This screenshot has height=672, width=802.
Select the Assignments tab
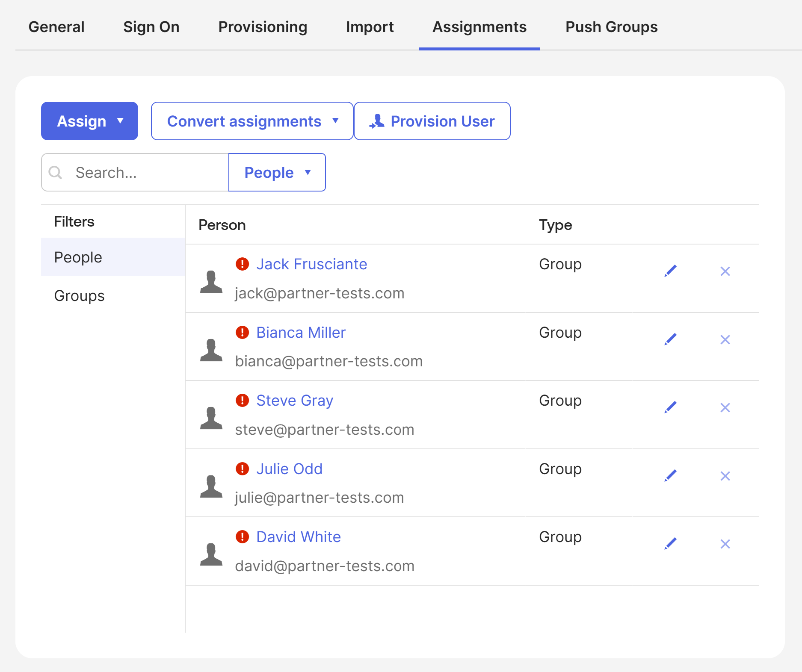pos(479,27)
